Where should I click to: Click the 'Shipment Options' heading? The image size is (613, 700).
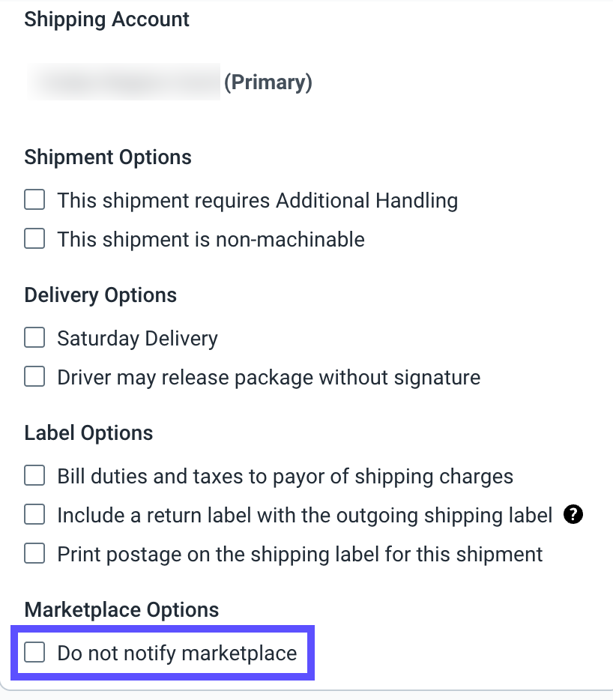point(108,157)
